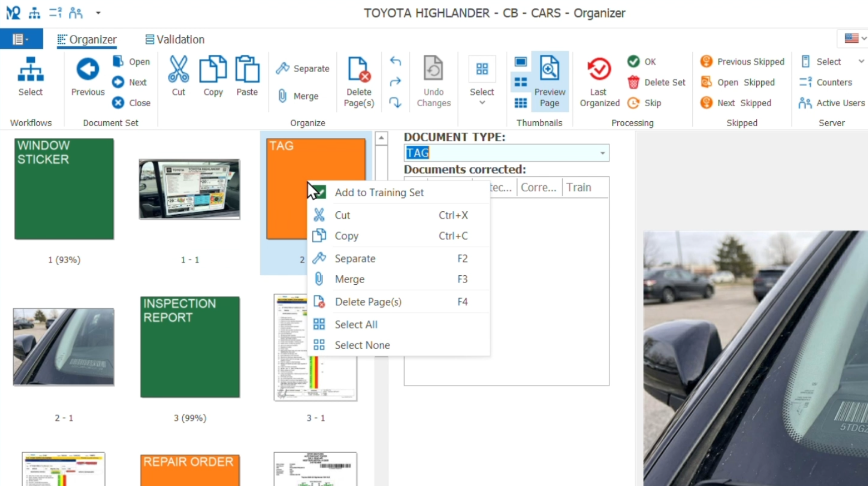The height and width of the screenshot is (486, 868).
Task: Open the DOCUMENT TYPE combo box
Action: (x=602, y=153)
